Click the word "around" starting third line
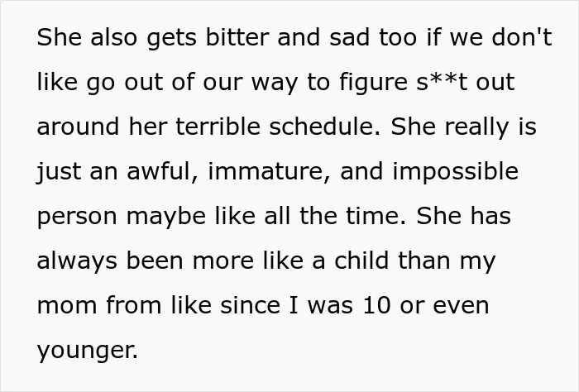The image size is (579, 392). [x=78, y=127]
